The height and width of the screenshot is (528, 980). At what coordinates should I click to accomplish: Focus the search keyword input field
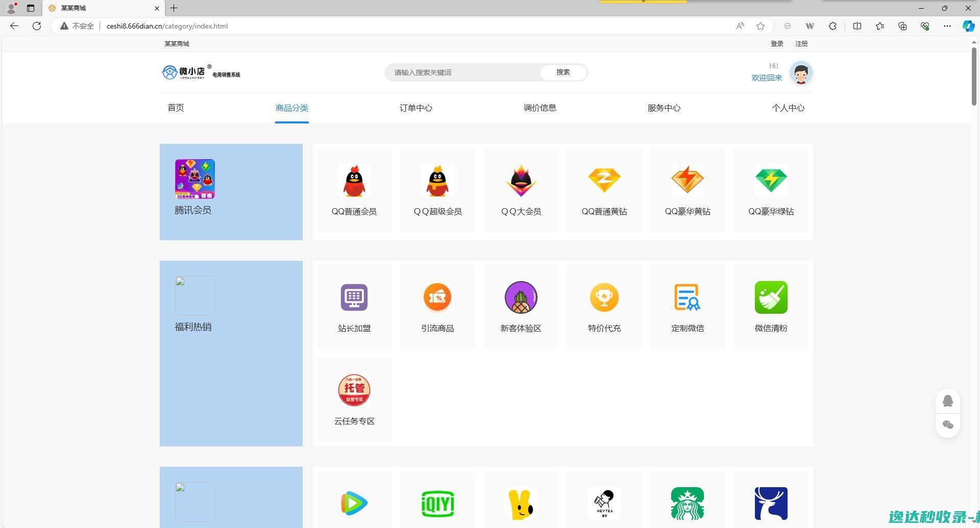tap(463, 72)
